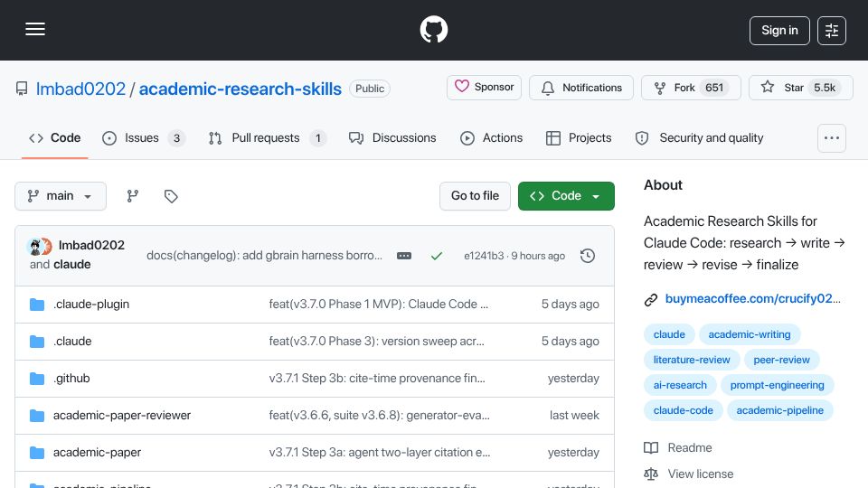Open the latest commit message docs(changelog)

point(264,256)
